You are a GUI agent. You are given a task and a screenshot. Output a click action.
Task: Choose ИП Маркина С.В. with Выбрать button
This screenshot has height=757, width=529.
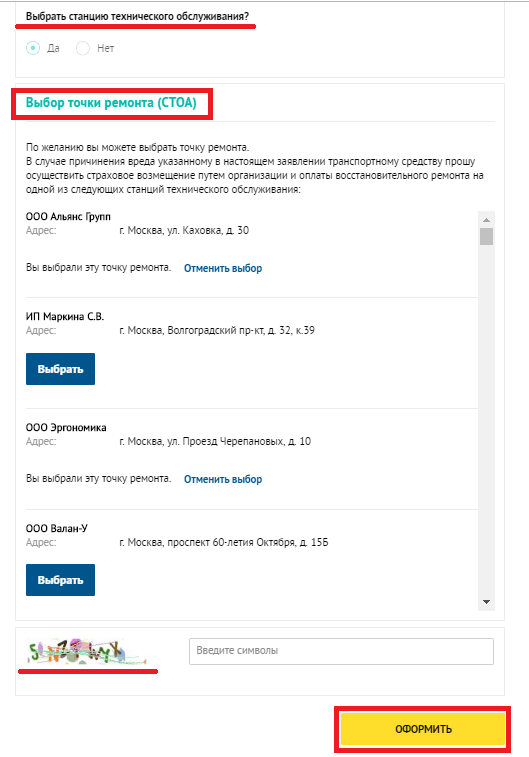(x=60, y=369)
